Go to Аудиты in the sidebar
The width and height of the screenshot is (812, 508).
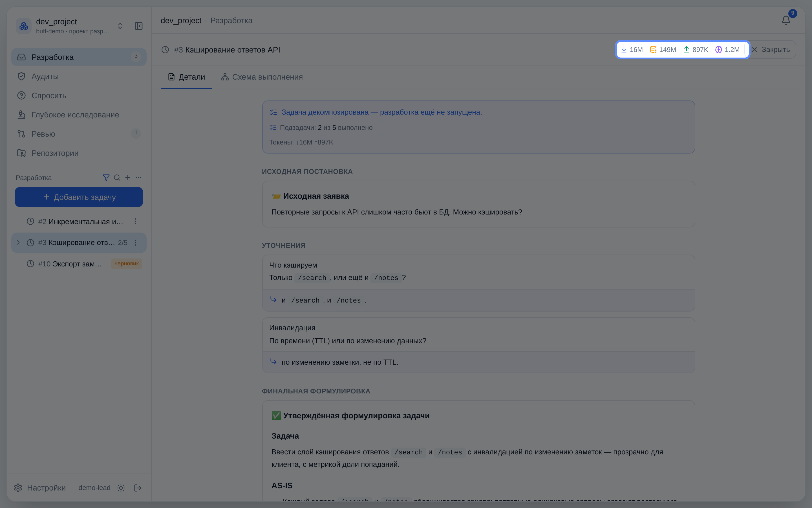click(79, 76)
